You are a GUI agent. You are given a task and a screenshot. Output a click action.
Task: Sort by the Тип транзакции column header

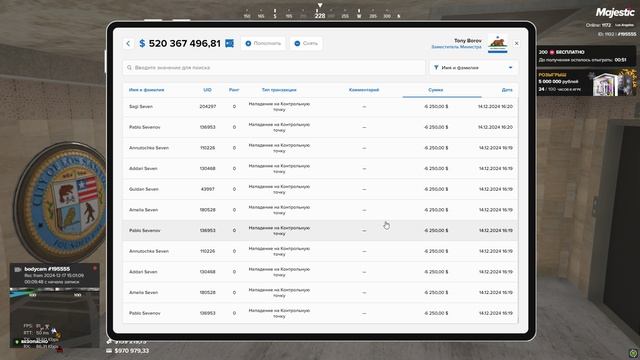click(x=279, y=90)
